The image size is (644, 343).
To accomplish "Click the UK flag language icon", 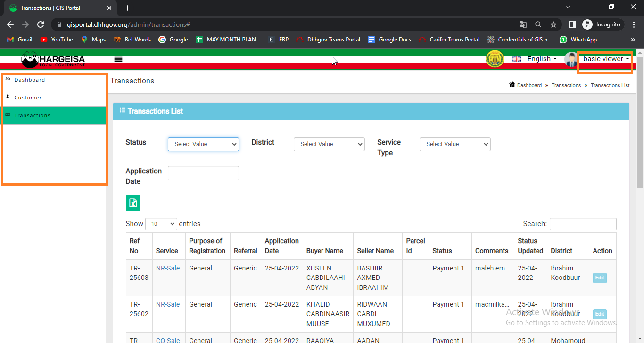I will tap(517, 59).
